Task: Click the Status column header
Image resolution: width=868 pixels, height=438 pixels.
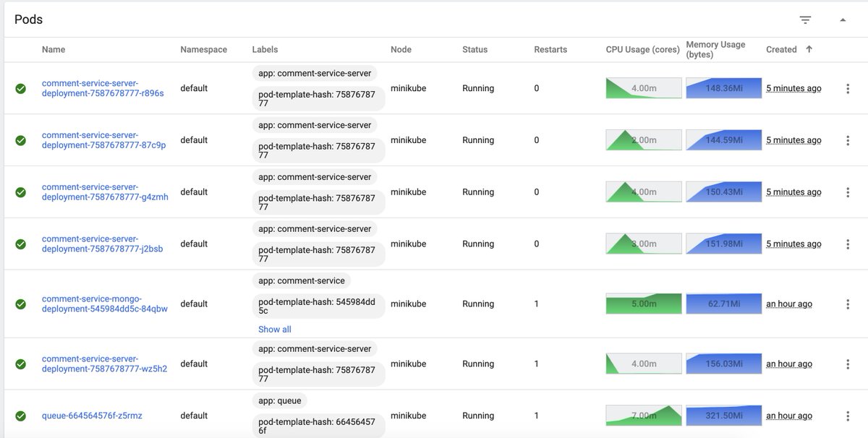Action: tap(475, 49)
